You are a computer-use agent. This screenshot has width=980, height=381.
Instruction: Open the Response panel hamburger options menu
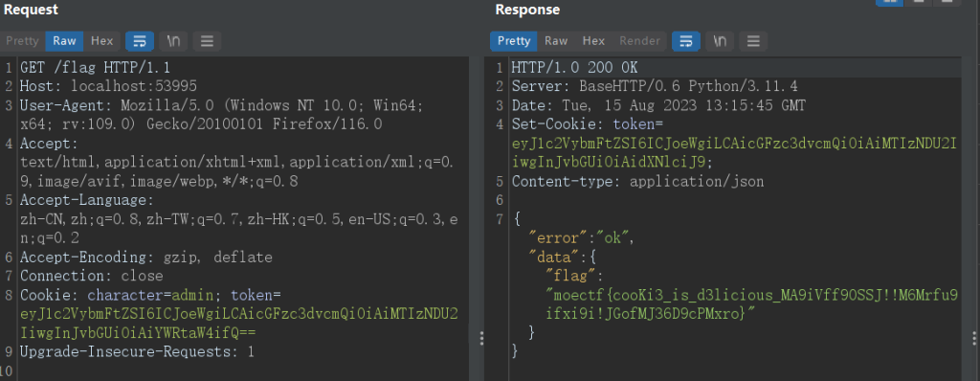pyautogui.click(x=753, y=41)
